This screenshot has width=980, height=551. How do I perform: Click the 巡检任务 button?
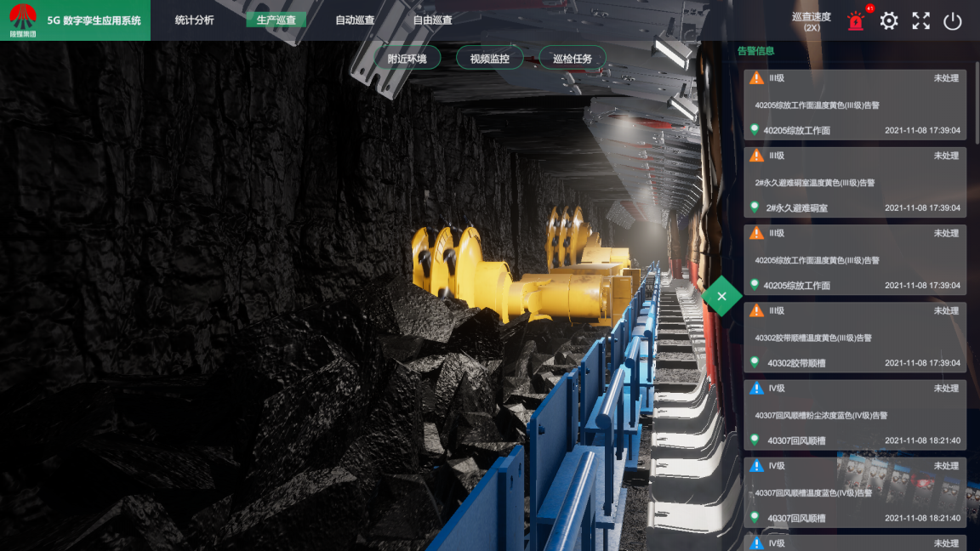tap(572, 59)
